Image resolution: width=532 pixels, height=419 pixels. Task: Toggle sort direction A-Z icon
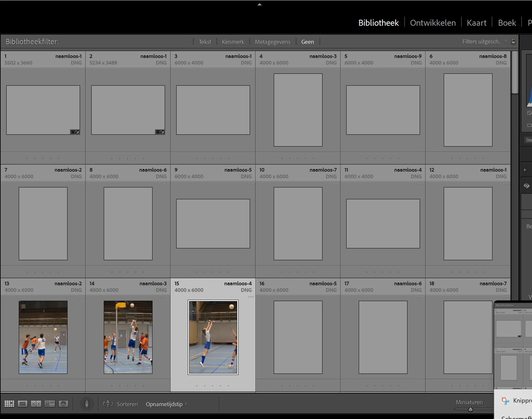point(108,404)
